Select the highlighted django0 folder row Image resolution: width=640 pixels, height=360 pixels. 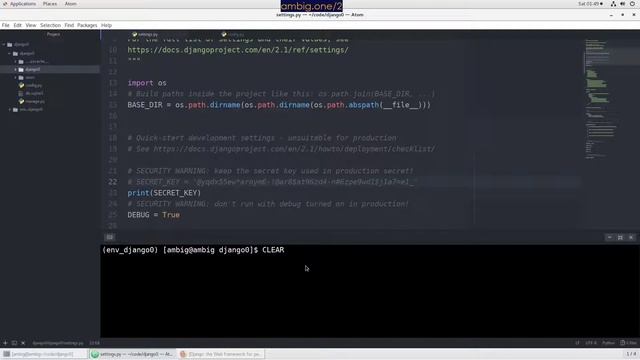(50, 69)
